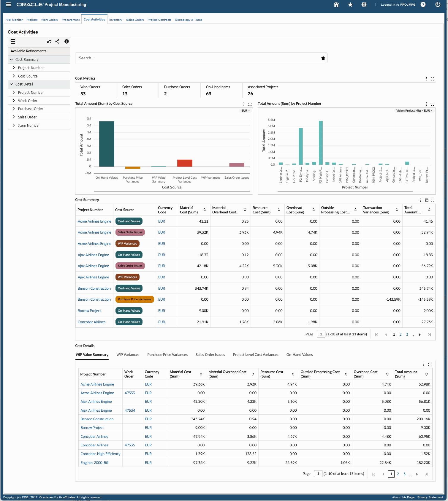
Task: Open the Procurement tab
Action: tap(71, 20)
